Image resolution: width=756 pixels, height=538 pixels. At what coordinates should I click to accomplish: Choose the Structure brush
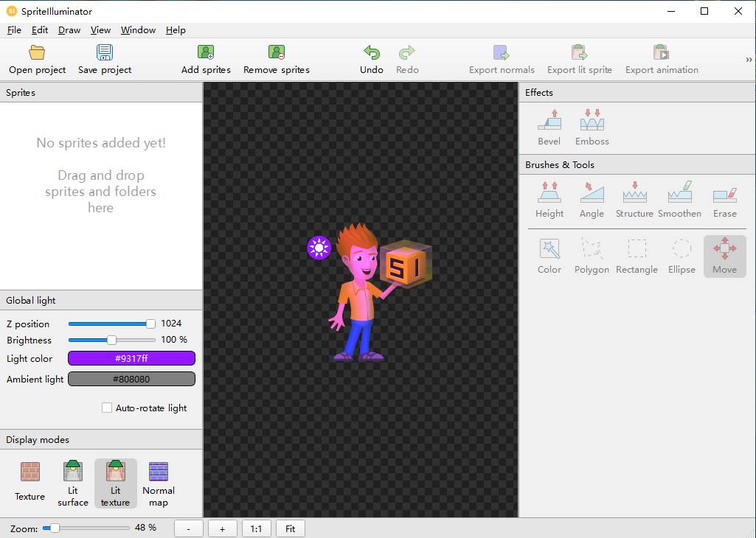[634, 194]
